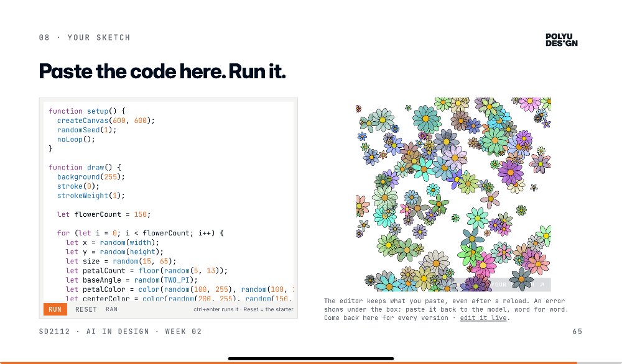Click the RAN status label
The height and width of the screenshot is (364, 622).
pos(111,309)
